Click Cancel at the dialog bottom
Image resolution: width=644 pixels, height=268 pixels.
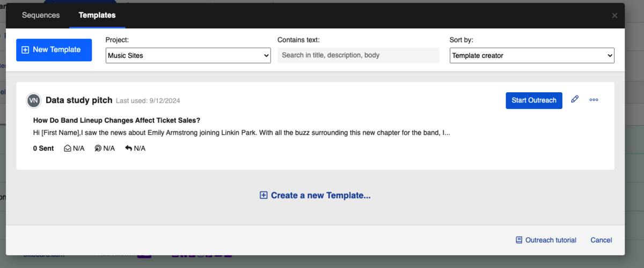(601, 240)
